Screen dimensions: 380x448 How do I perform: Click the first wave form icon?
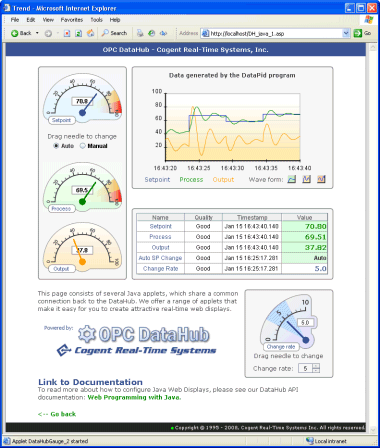pyautogui.click(x=292, y=179)
